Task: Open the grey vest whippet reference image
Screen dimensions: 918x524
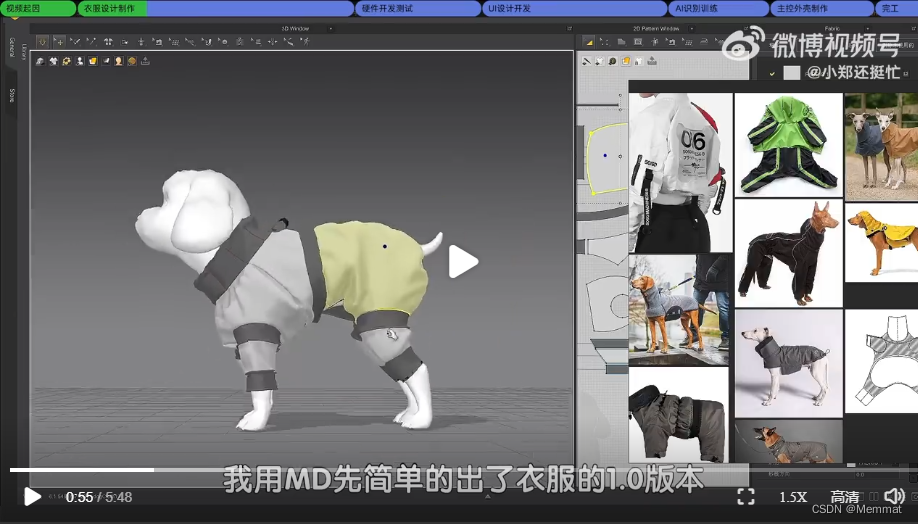Action: click(x=789, y=364)
